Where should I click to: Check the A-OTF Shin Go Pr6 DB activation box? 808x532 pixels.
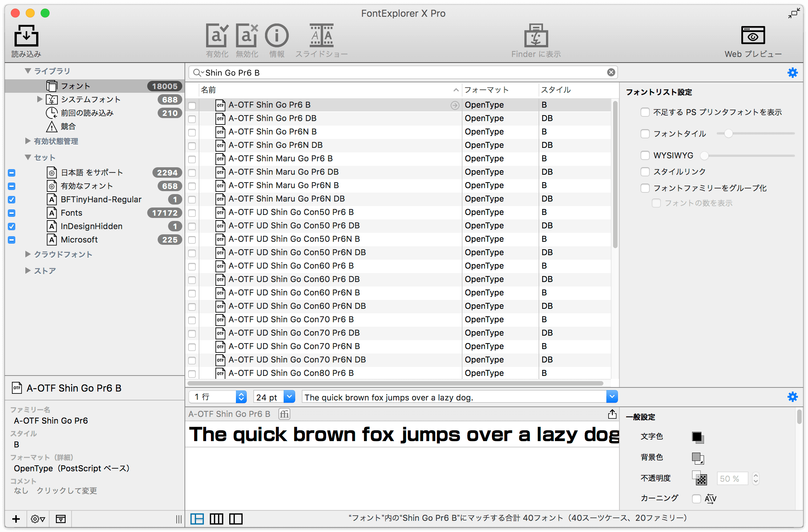click(192, 119)
